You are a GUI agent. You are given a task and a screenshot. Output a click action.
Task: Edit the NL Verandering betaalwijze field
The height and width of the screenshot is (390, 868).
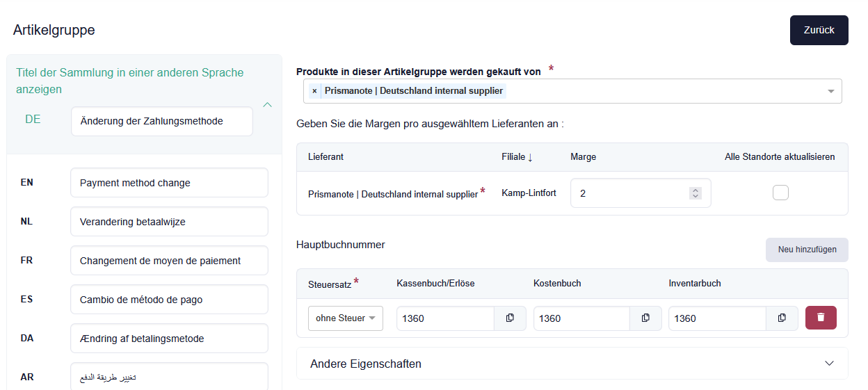click(x=168, y=222)
